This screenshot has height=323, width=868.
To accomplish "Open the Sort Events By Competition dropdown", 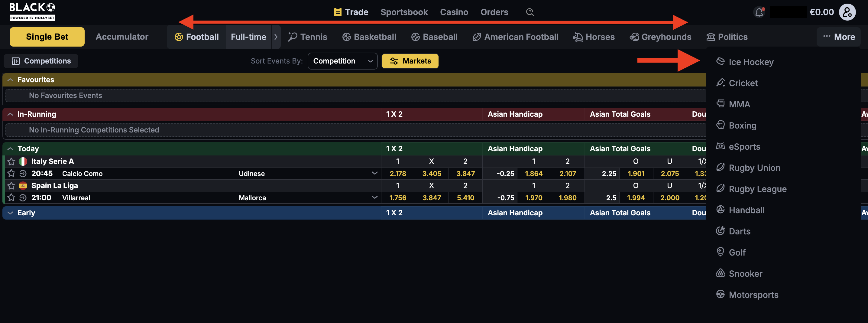I will coord(342,61).
